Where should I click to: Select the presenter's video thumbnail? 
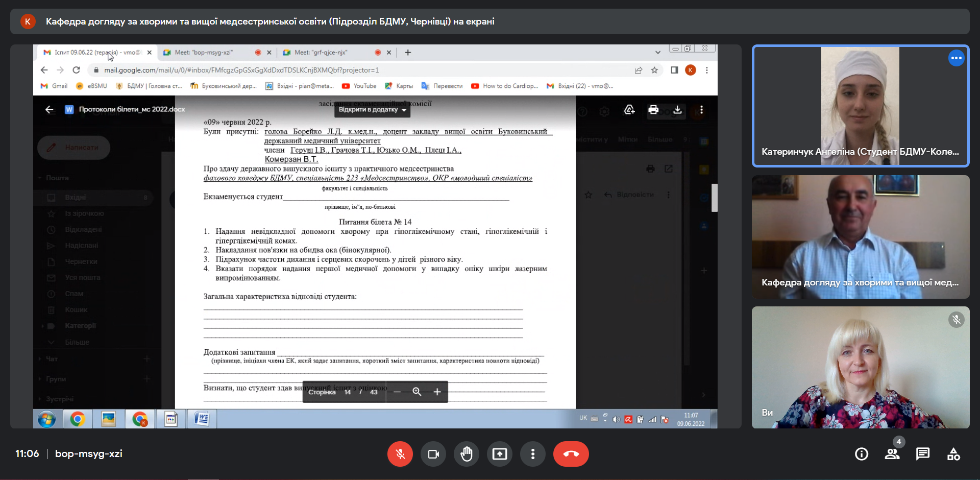pos(861,237)
